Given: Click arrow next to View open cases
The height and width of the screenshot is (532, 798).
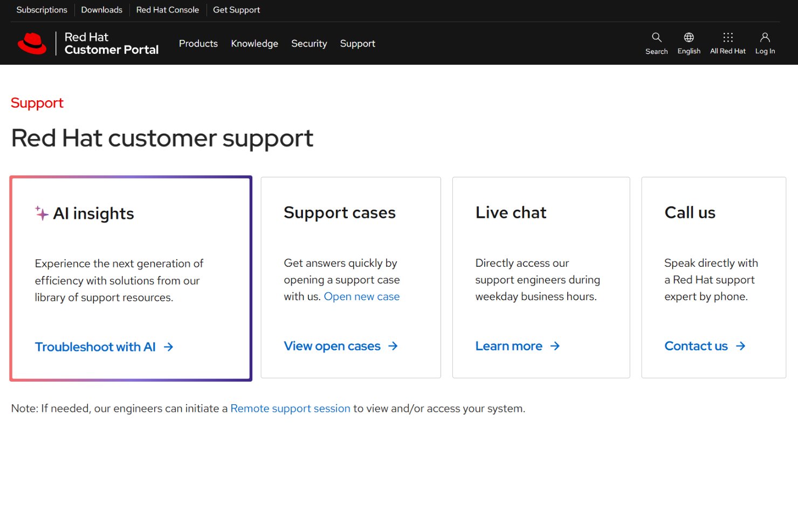Looking at the screenshot, I should click(393, 346).
